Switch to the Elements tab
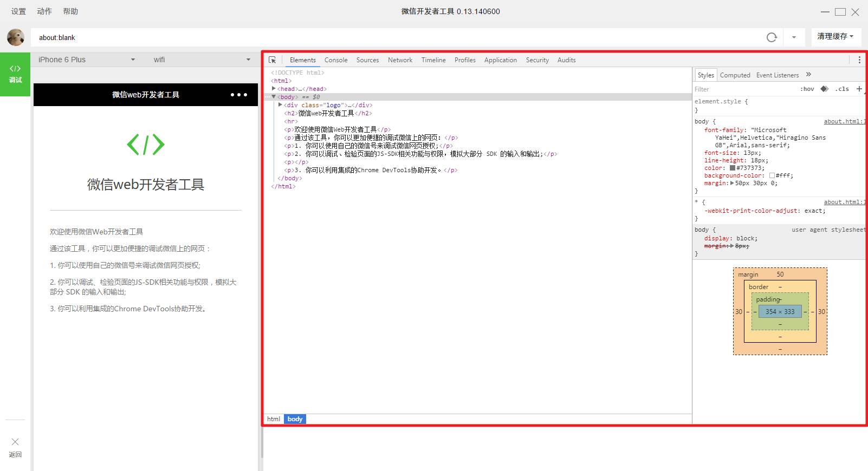 pyautogui.click(x=303, y=60)
